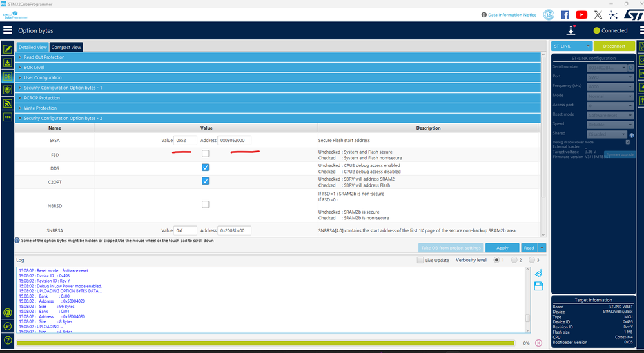Screen dimensions: 644x353
Task: Expand Read Out Protection section
Action: (278, 57)
